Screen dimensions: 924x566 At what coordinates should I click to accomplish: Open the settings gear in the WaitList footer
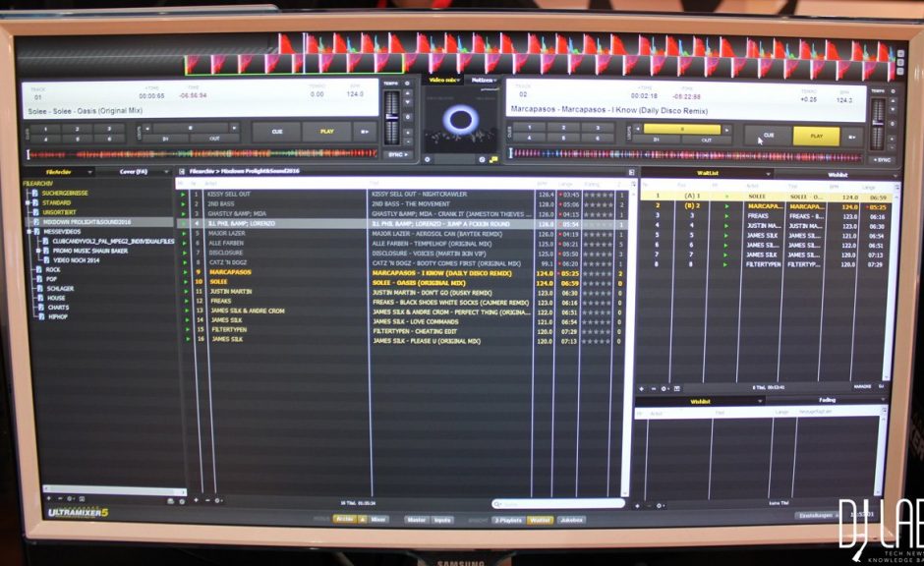pos(665,387)
